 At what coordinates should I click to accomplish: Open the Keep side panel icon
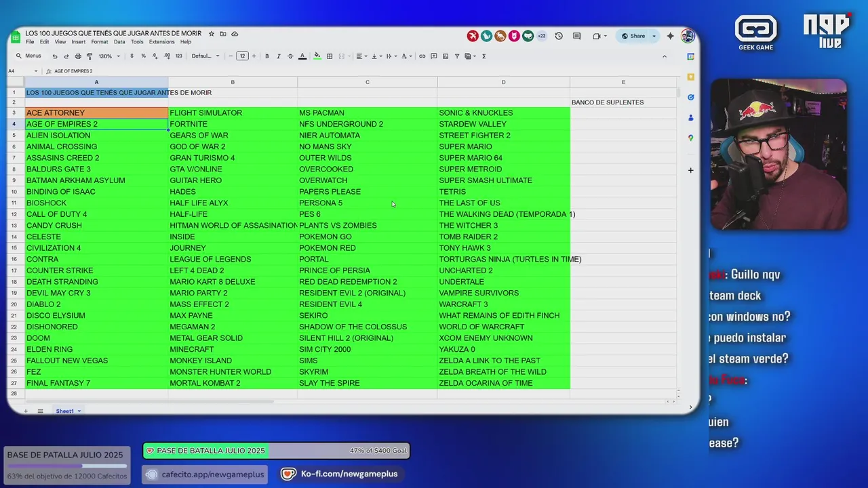690,77
